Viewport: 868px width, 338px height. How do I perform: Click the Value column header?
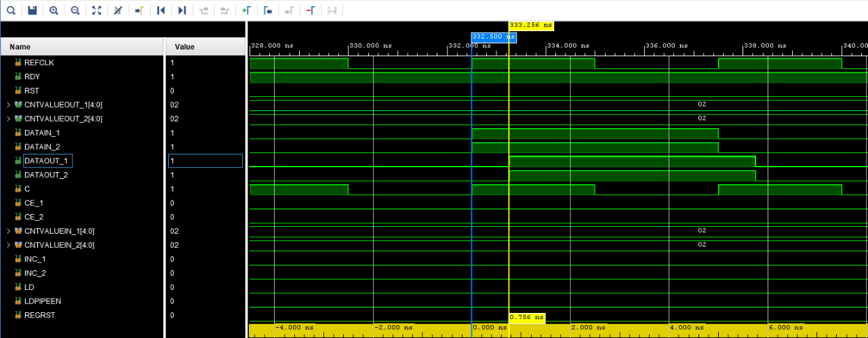[x=205, y=47]
